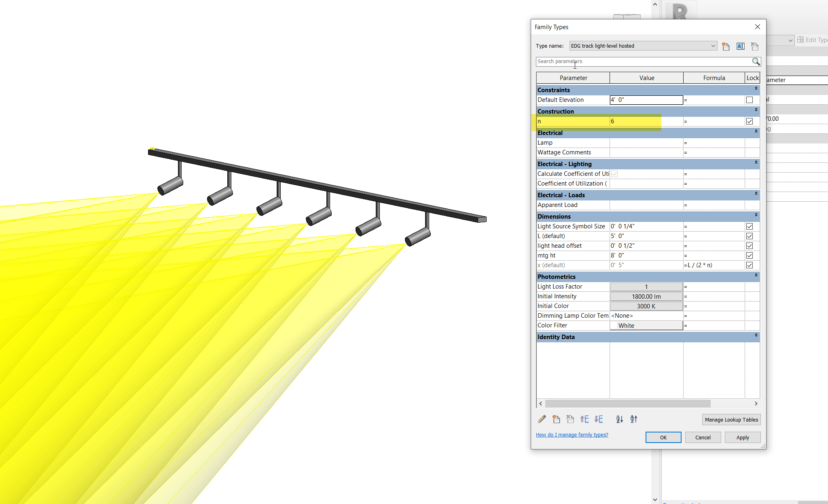Screen dimensions: 828x504
Task: Delete the selected parameter
Action: [570, 419]
